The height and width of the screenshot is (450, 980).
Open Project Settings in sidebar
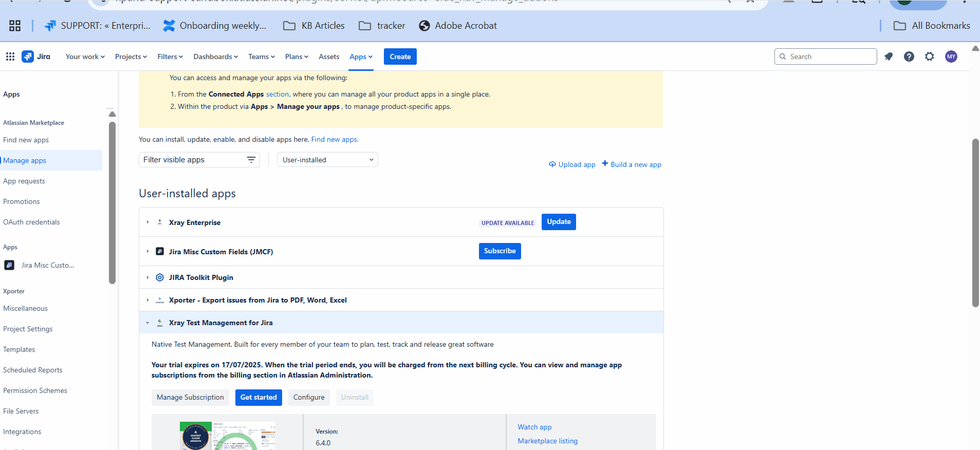(28, 329)
